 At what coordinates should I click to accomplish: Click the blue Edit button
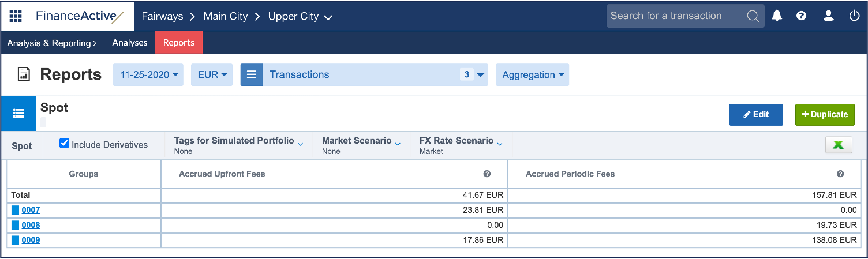[755, 115]
